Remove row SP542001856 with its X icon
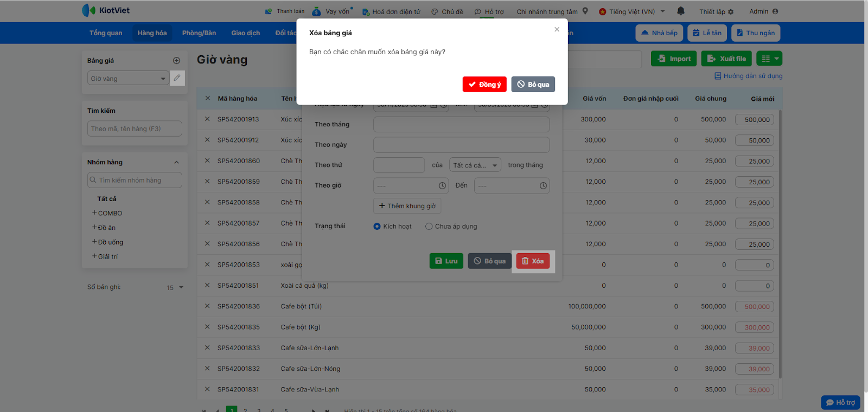The image size is (868, 412). coord(207,243)
